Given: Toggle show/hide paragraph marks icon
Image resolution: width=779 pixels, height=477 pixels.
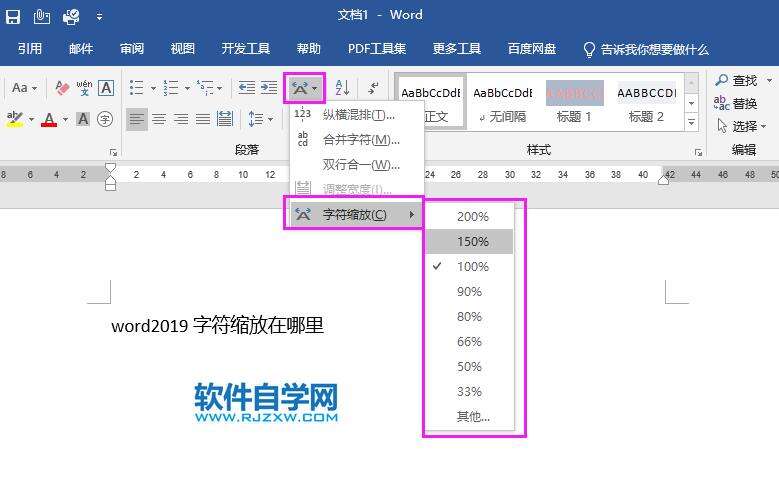Looking at the screenshot, I should click(x=373, y=88).
